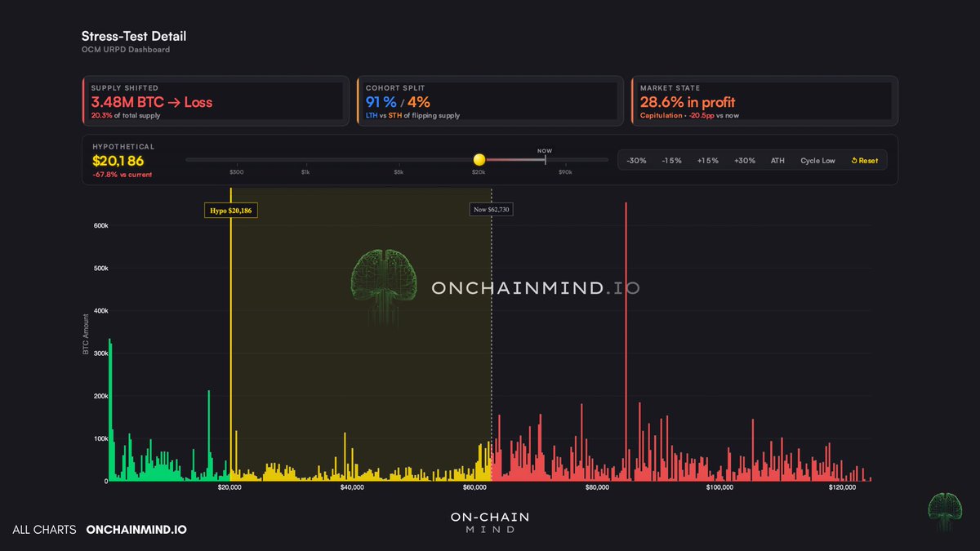Click the $90k slider tick label

click(x=565, y=172)
